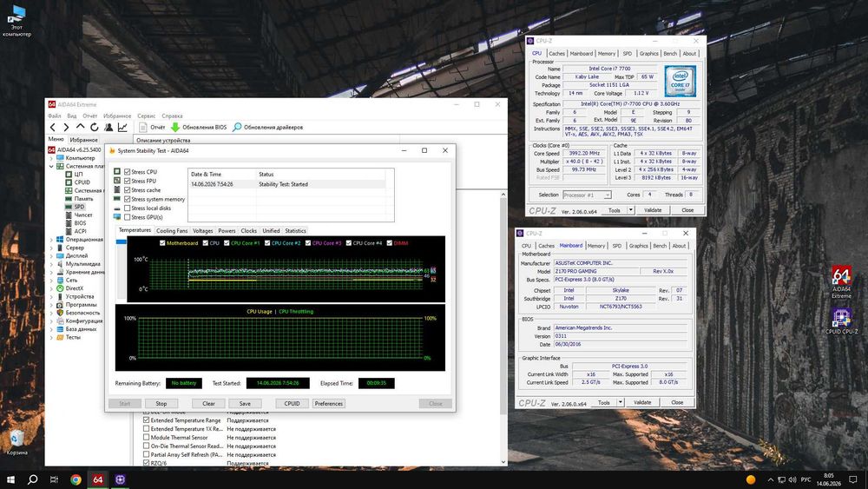The image size is (868, 489).
Task: Refresh the AIDA64 page with refresh icon
Action: point(94,128)
